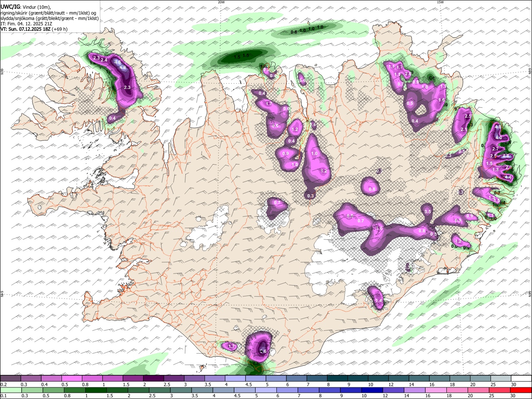The width and height of the screenshot is (532, 399).
Task: Click the "IT: Fim. 04. 12. 2025 21Z" line
Action: coord(26,24)
